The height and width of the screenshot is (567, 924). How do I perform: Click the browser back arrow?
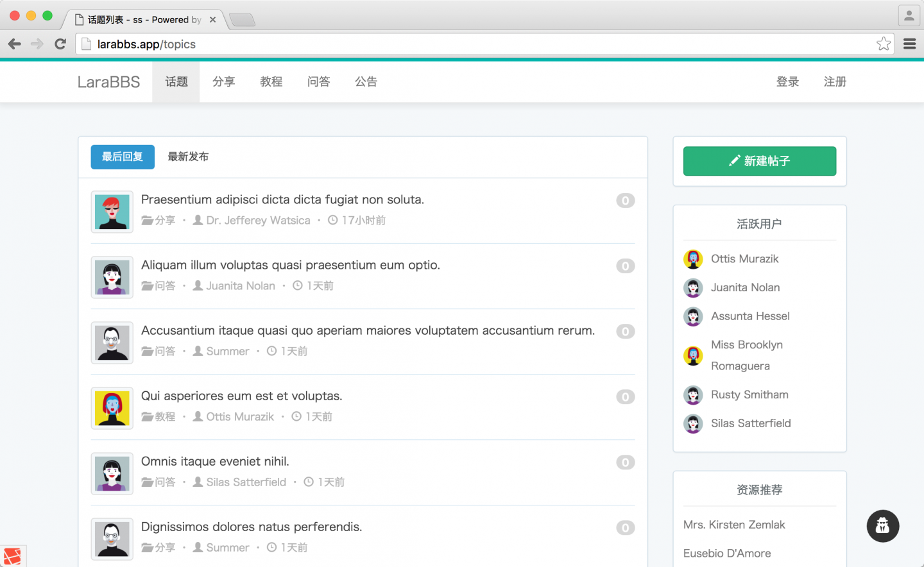[15, 44]
